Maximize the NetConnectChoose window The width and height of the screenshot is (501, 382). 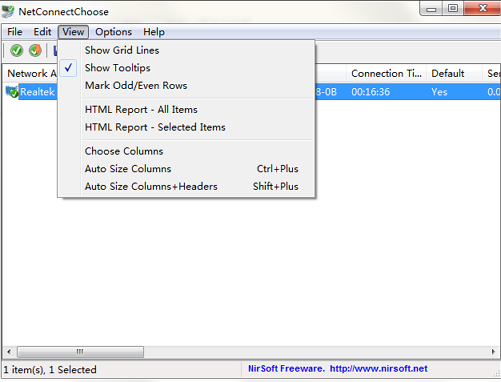(453, 8)
